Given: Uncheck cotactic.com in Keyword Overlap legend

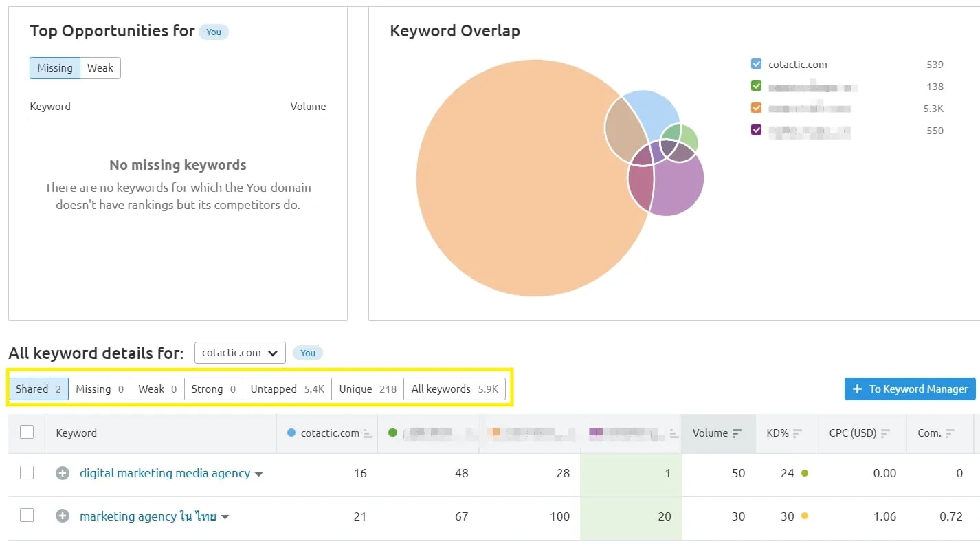Looking at the screenshot, I should coord(757,65).
